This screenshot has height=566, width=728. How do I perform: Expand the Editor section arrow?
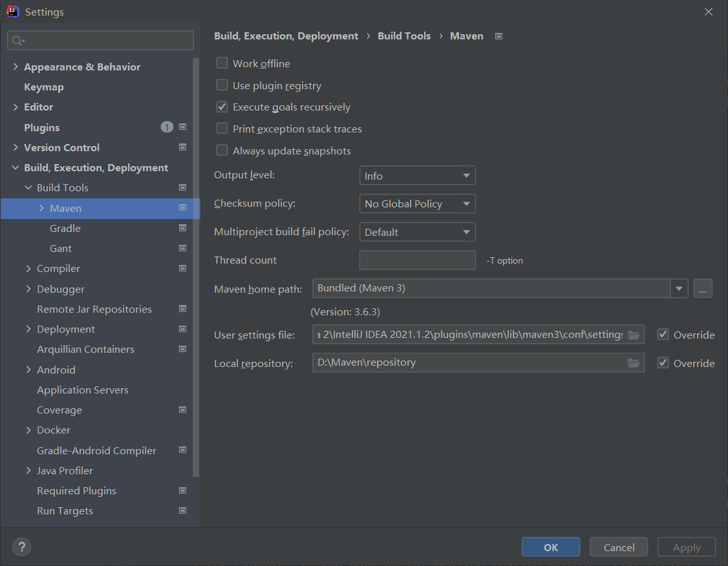(16, 107)
